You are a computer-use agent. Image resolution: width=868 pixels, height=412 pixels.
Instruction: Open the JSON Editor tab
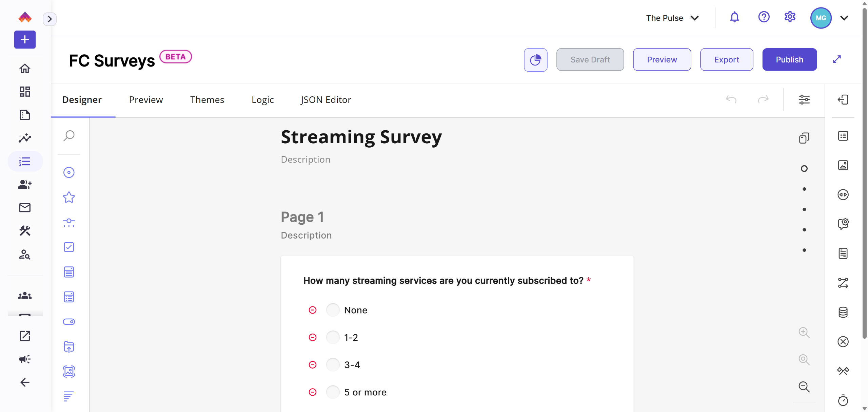pyautogui.click(x=325, y=100)
